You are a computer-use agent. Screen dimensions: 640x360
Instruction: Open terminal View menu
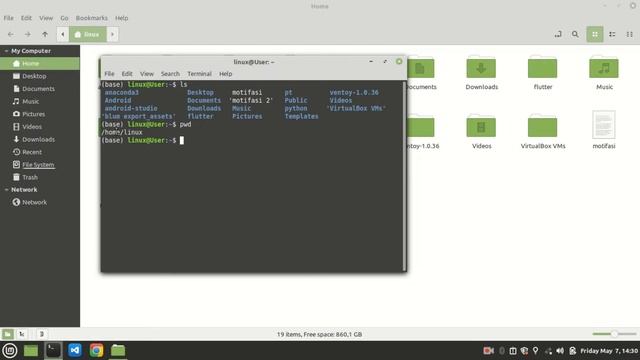pyautogui.click(x=147, y=74)
